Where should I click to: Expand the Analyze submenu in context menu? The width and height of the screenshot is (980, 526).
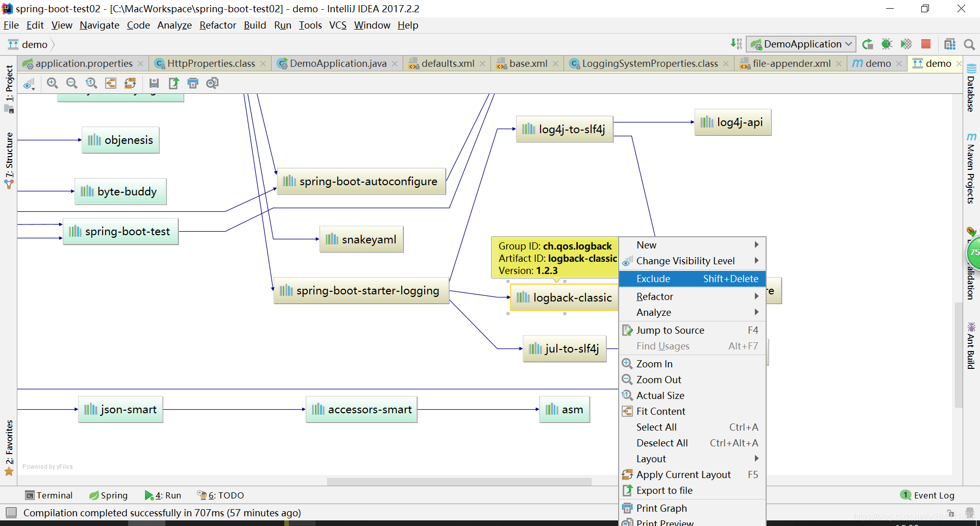coord(692,312)
